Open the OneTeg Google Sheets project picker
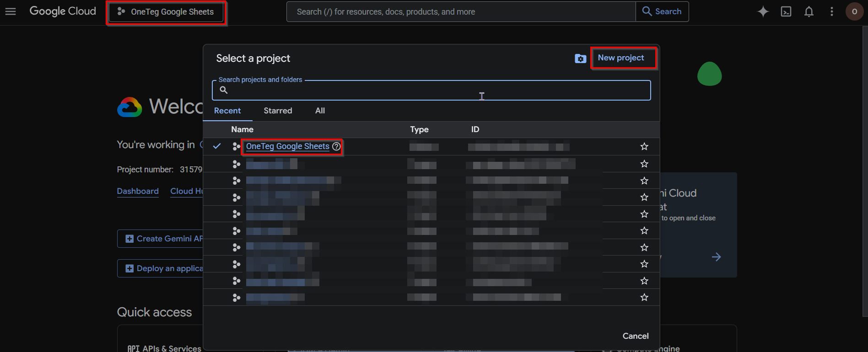868x352 pixels. click(x=166, y=12)
